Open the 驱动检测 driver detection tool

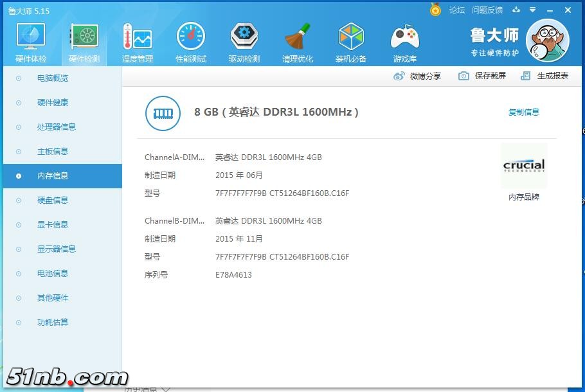click(x=244, y=40)
